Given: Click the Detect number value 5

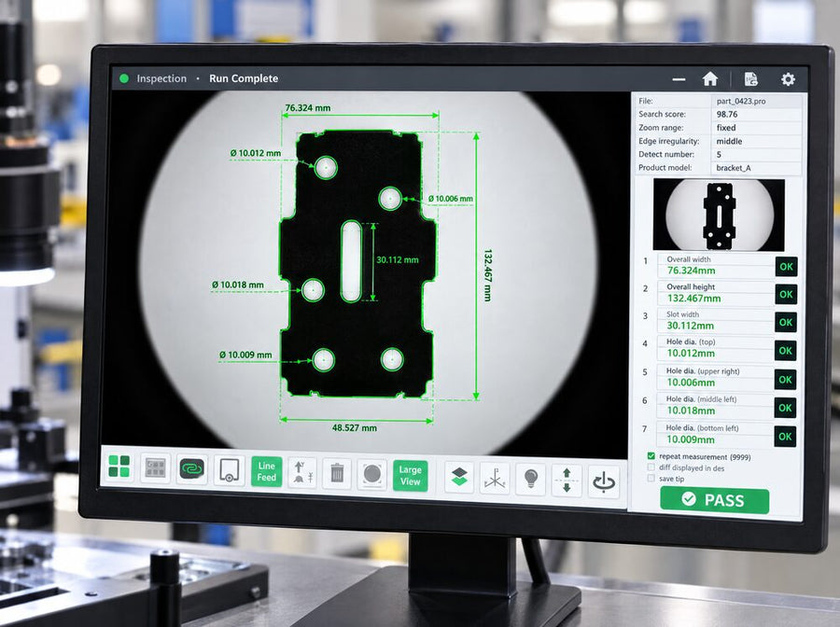Looking at the screenshot, I should click(x=719, y=155).
